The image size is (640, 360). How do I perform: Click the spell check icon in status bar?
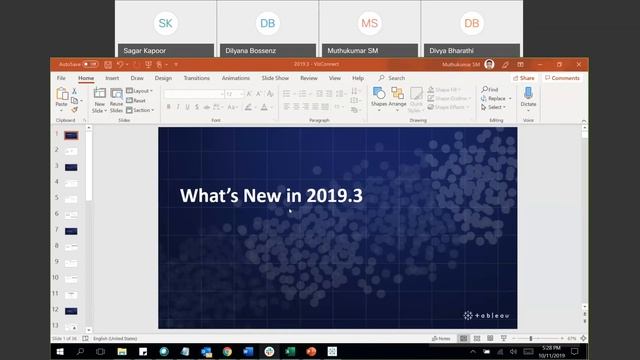[85, 338]
